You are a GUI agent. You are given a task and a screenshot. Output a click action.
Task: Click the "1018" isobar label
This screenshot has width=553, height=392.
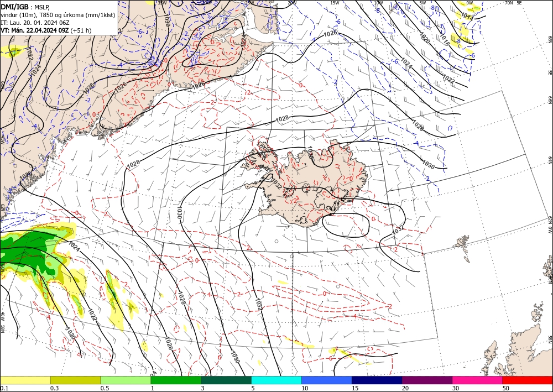tap(445, 41)
